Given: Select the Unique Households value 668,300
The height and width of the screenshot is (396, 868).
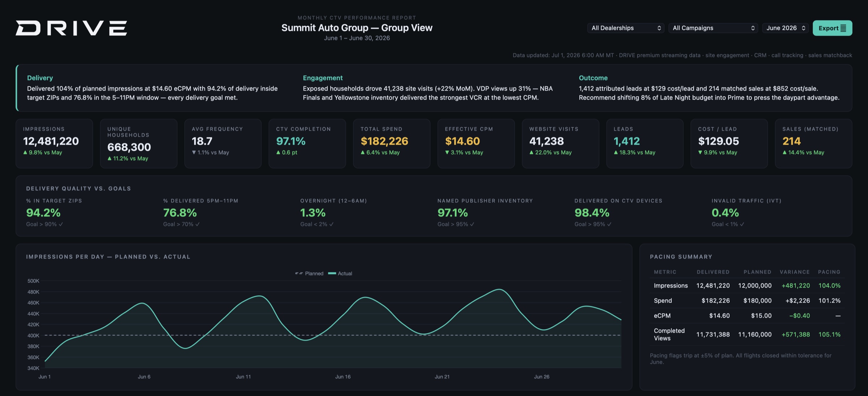Looking at the screenshot, I should [x=129, y=147].
